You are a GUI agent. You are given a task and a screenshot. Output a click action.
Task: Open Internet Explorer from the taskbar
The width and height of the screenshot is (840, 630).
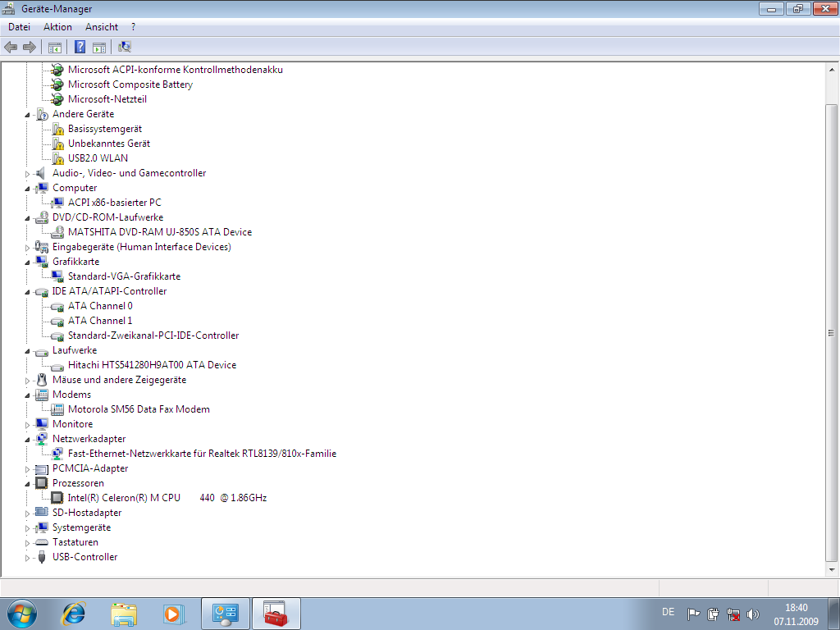pos(73,614)
